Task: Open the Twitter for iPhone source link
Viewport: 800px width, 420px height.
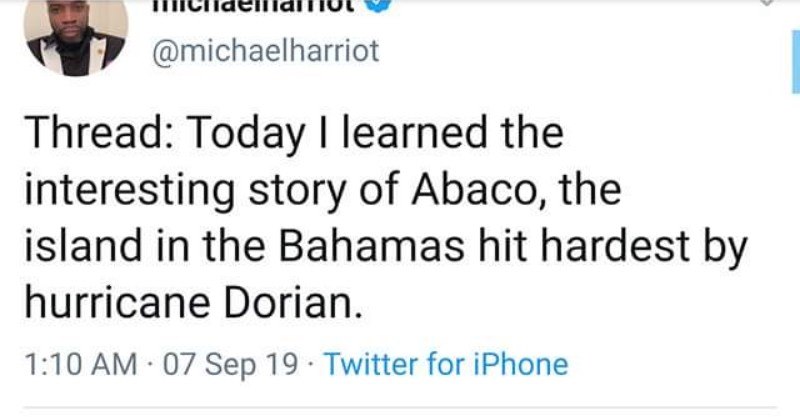Action: point(446,364)
